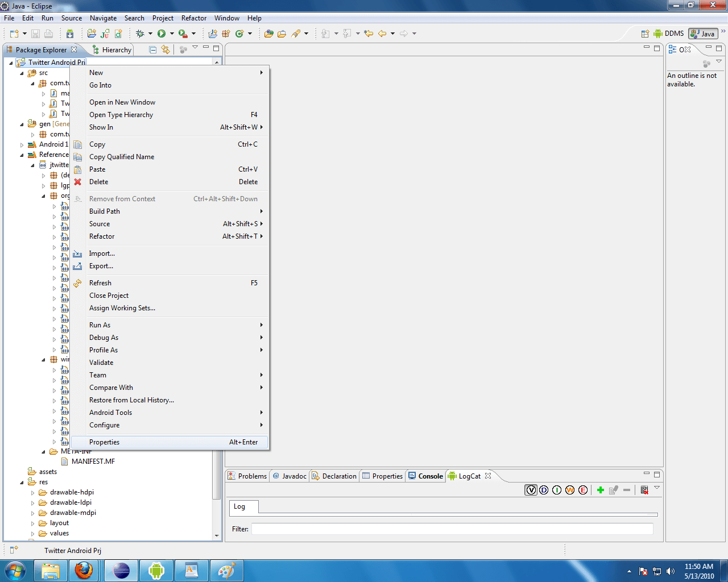Choose Refresh from the context menu

(x=169, y=283)
